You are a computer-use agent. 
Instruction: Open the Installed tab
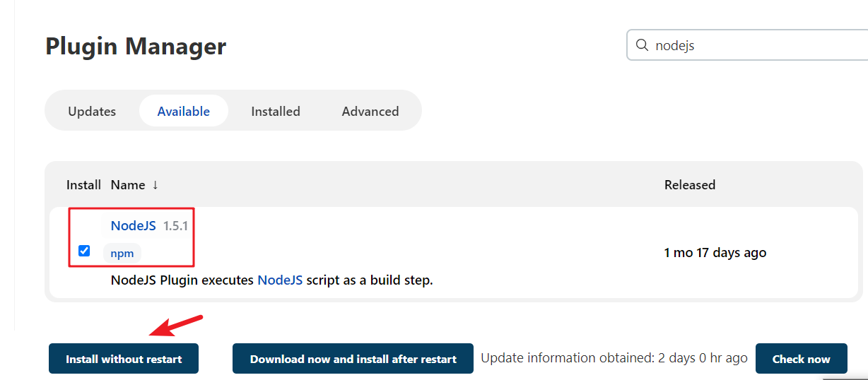tap(276, 112)
